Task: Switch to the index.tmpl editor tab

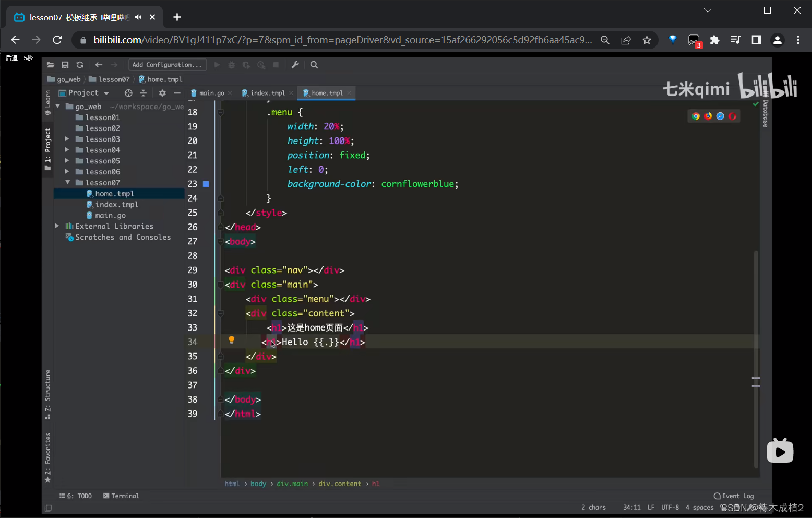Action: point(267,93)
